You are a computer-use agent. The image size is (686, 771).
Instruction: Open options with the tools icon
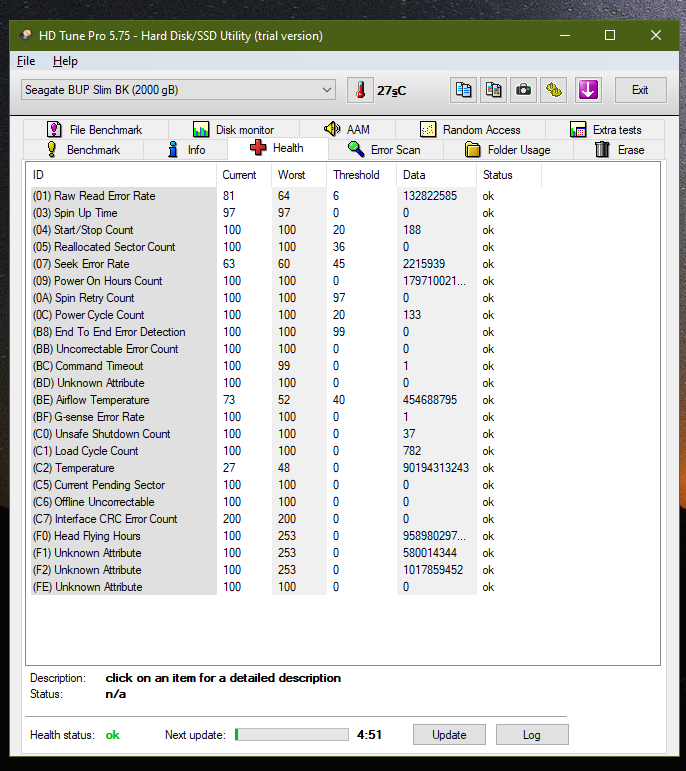pos(553,90)
